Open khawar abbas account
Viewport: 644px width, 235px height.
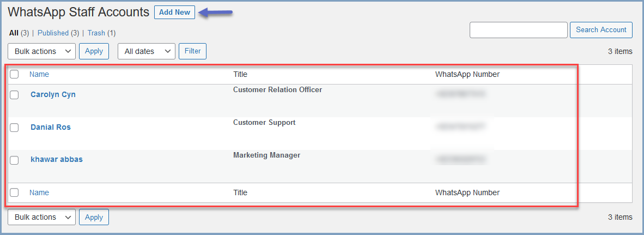(x=57, y=159)
